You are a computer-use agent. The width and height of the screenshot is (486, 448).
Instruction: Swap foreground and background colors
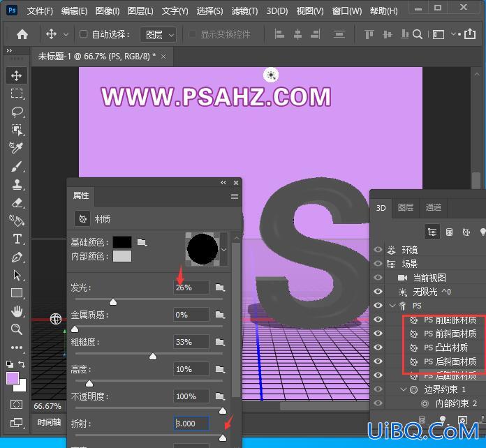coord(22,364)
